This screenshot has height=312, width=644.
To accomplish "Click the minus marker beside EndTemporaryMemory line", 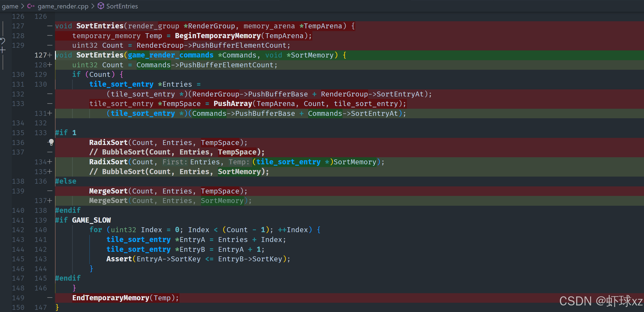I will (50, 298).
